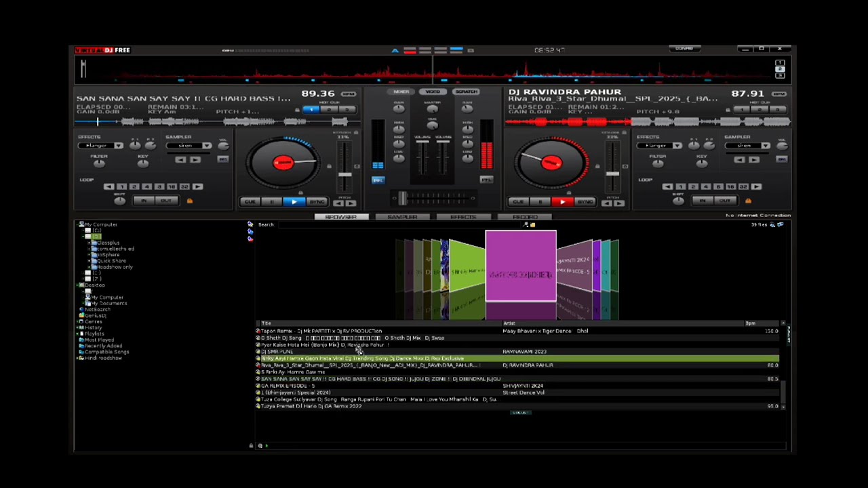Viewport: 868px width, 488px height.
Task: Click CUE on the right deck
Action: tap(518, 201)
